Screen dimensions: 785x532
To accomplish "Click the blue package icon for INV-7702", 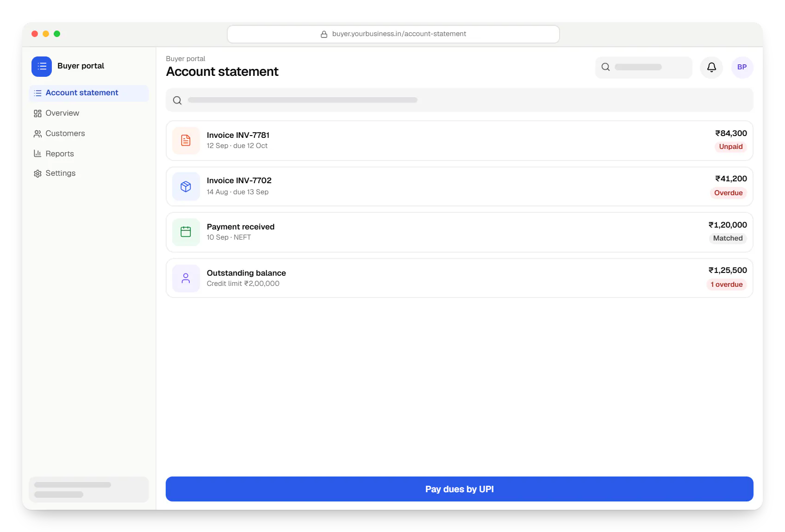I will click(186, 186).
